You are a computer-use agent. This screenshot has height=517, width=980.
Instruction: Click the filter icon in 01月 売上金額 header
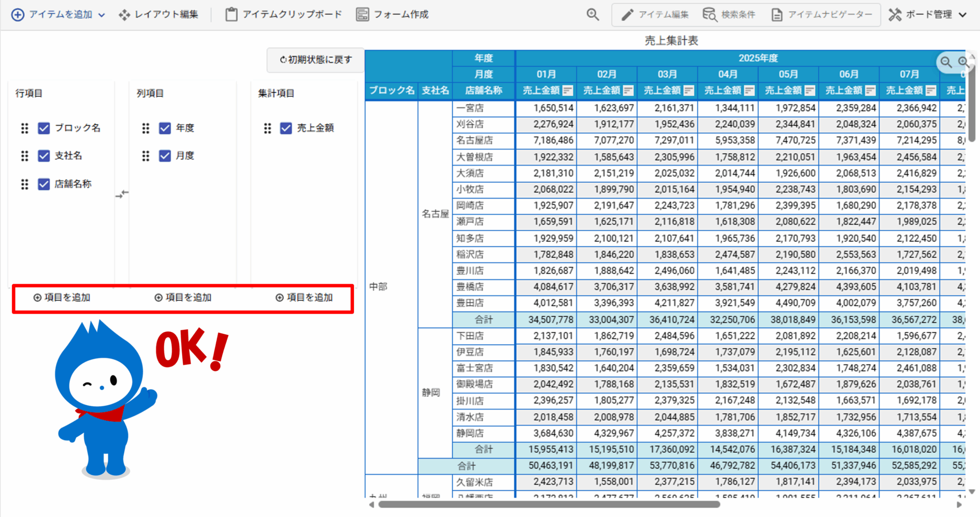tap(568, 91)
